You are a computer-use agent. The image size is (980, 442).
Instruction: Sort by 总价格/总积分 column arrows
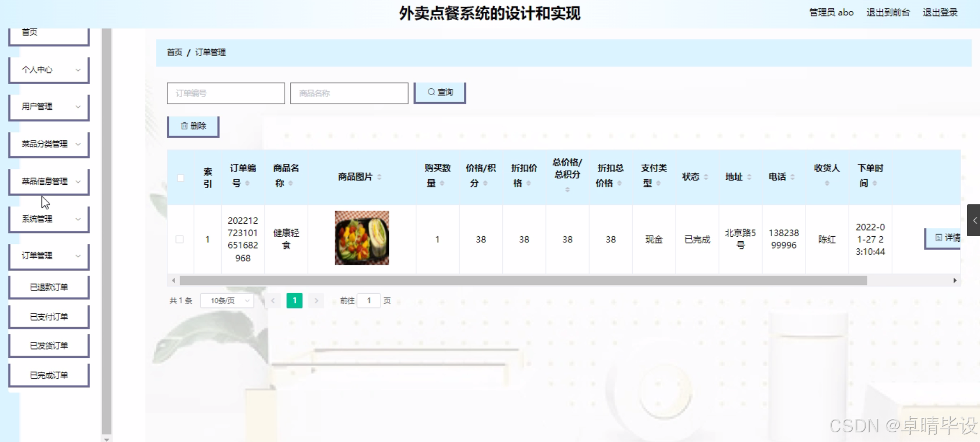pos(567,189)
